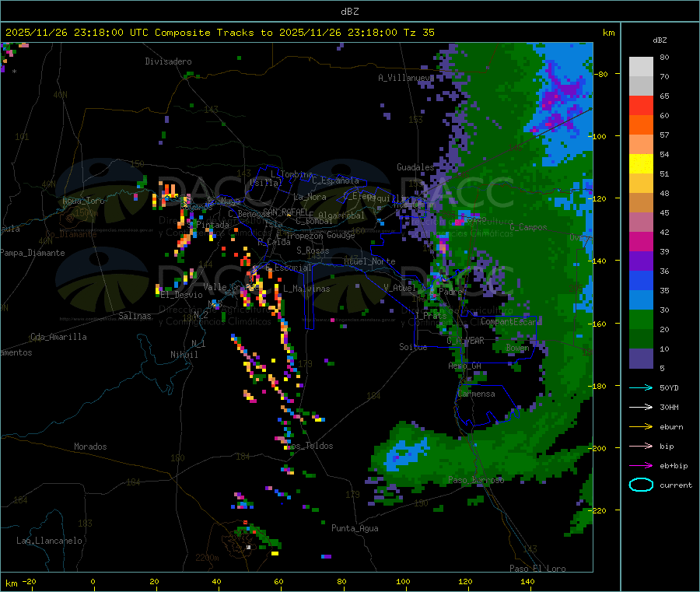This screenshot has height=592, width=700.
Task: Click the Carmensa map label
Action: pos(476,394)
